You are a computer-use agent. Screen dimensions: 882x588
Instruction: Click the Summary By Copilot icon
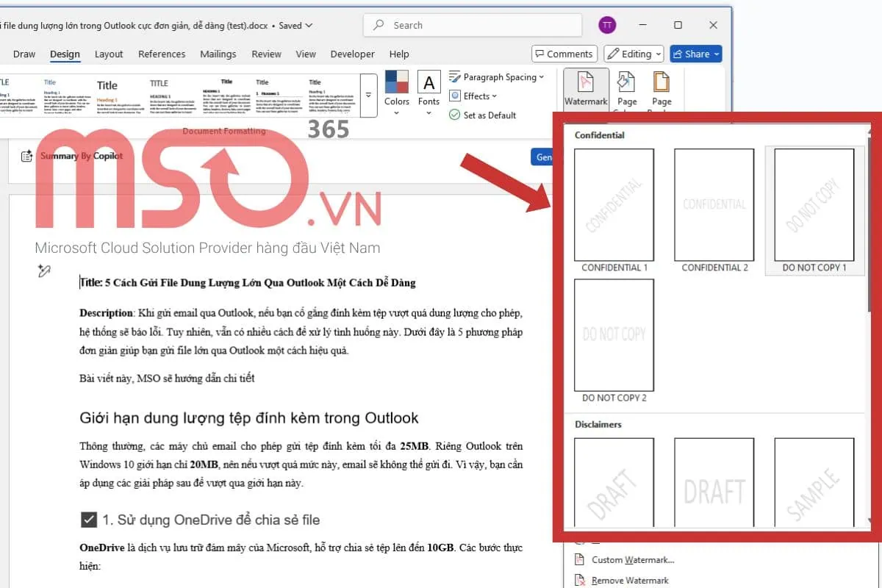[27, 156]
